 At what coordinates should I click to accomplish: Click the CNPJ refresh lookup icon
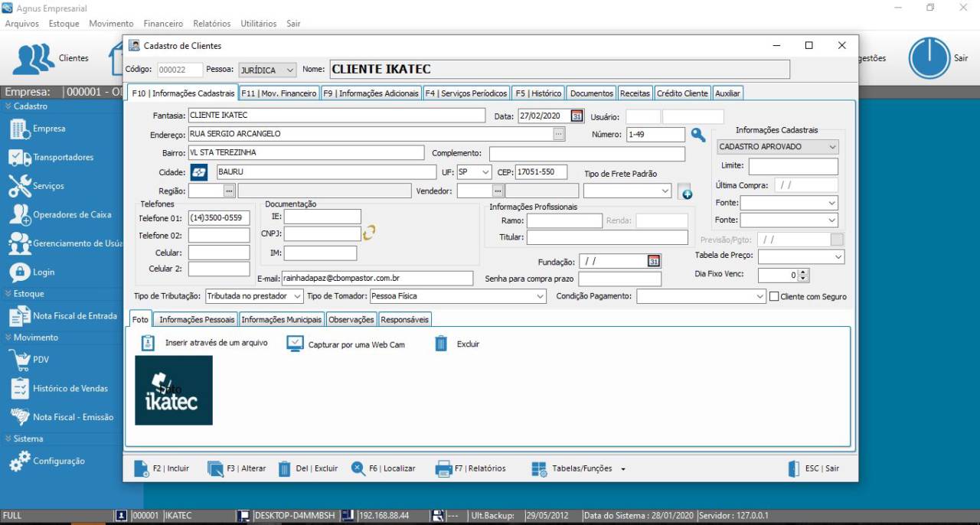click(370, 233)
